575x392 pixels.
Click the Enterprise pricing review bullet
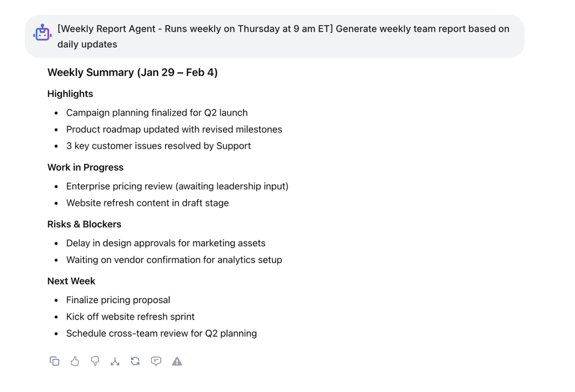click(x=177, y=186)
